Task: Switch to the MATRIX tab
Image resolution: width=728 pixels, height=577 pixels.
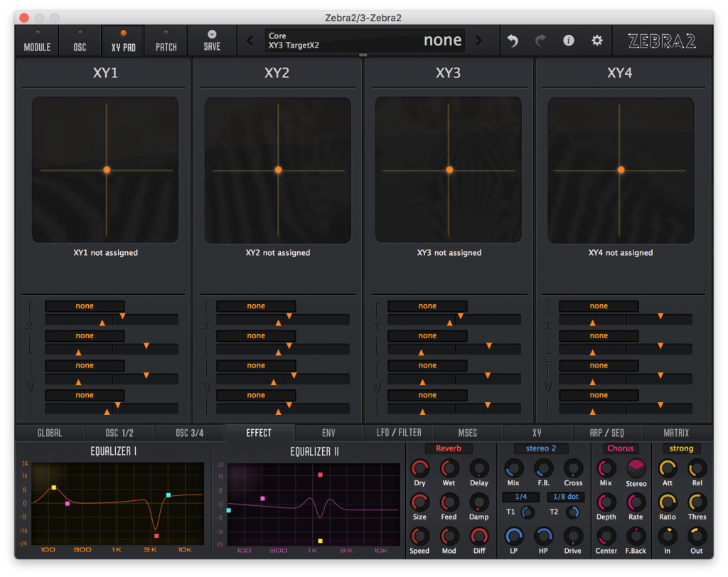Action: (676, 433)
